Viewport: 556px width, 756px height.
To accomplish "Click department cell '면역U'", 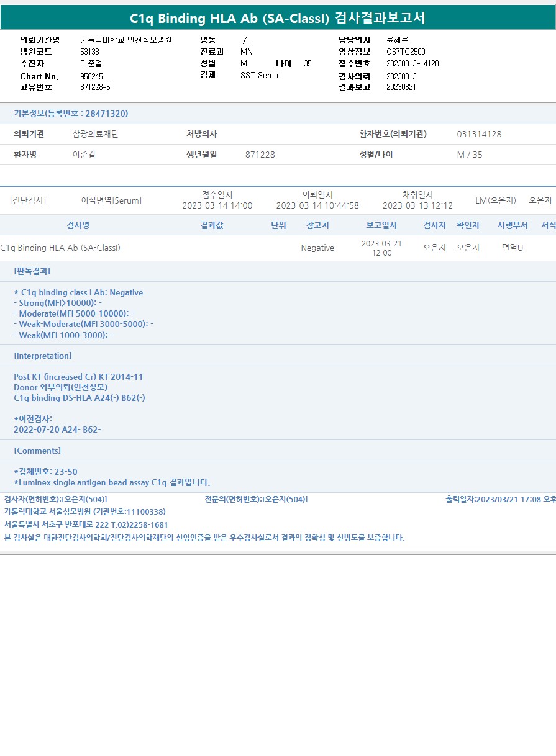I will (x=513, y=248).
